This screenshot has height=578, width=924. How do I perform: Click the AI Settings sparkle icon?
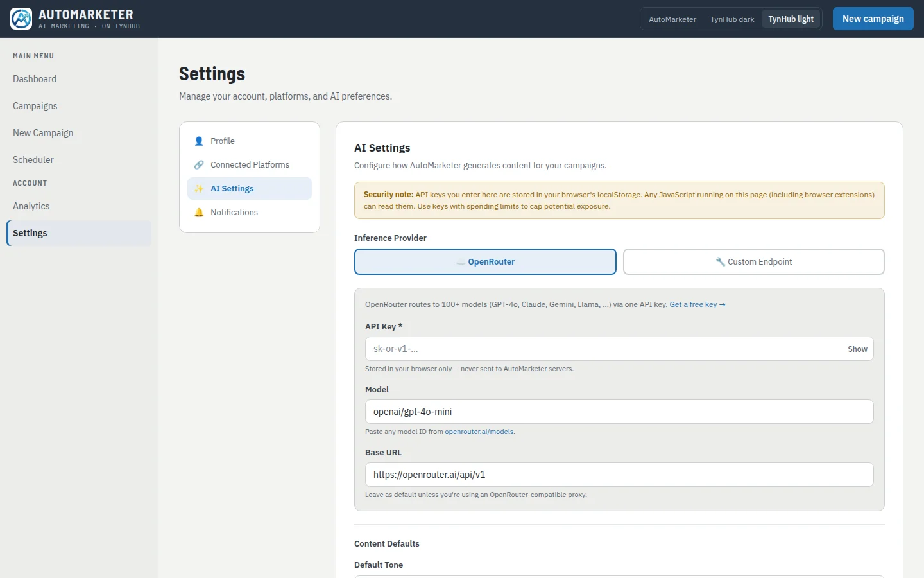199,189
